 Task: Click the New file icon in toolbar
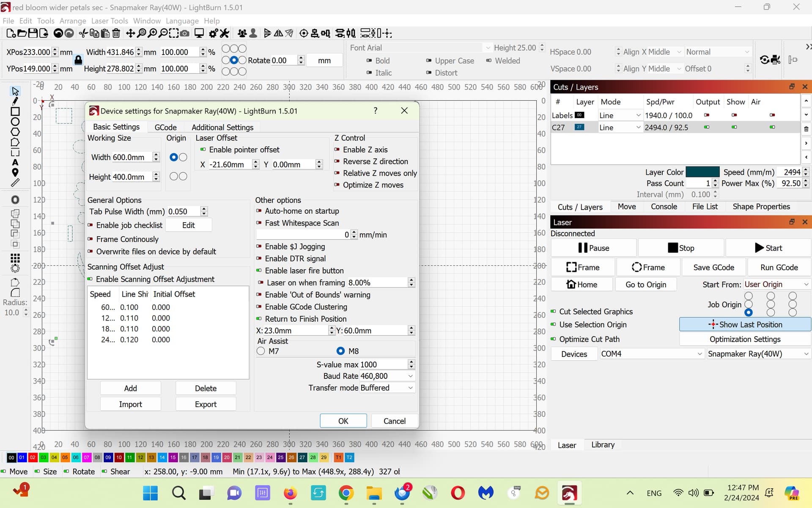(11, 33)
